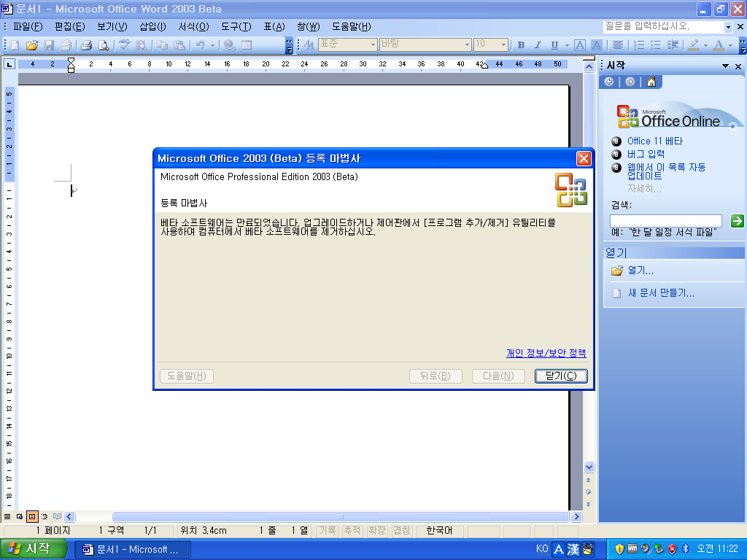Click the Undo arrow icon
This screenshot has width=747, height=560.
coord(201,45)
